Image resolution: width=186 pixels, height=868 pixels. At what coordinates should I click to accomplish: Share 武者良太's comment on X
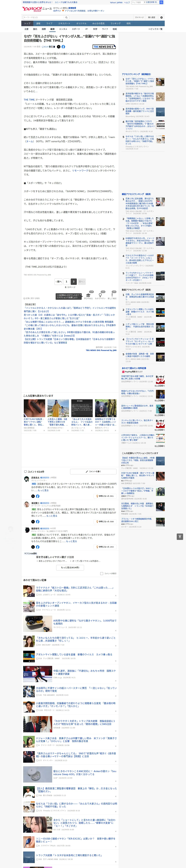[x=33, y=496]
